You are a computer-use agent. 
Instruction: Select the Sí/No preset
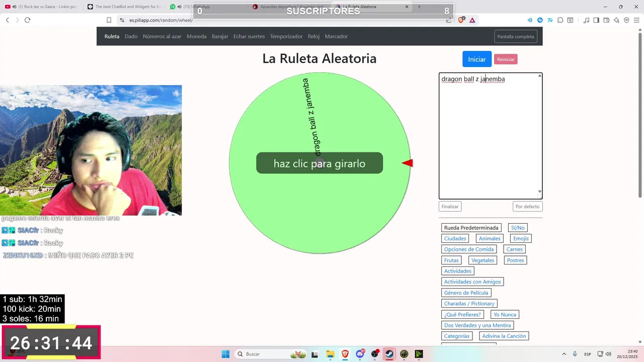[x=518, y=228]
